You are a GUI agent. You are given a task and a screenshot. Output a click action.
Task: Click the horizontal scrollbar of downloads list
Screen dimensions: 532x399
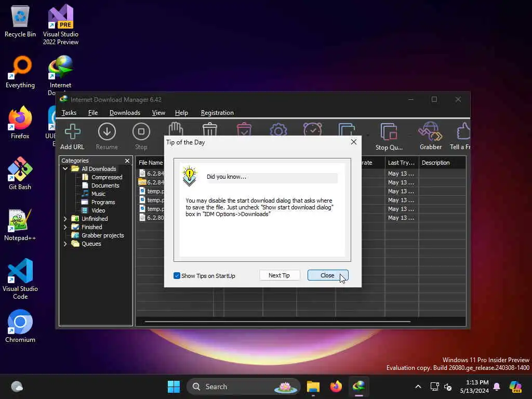[x=277, y=321]
